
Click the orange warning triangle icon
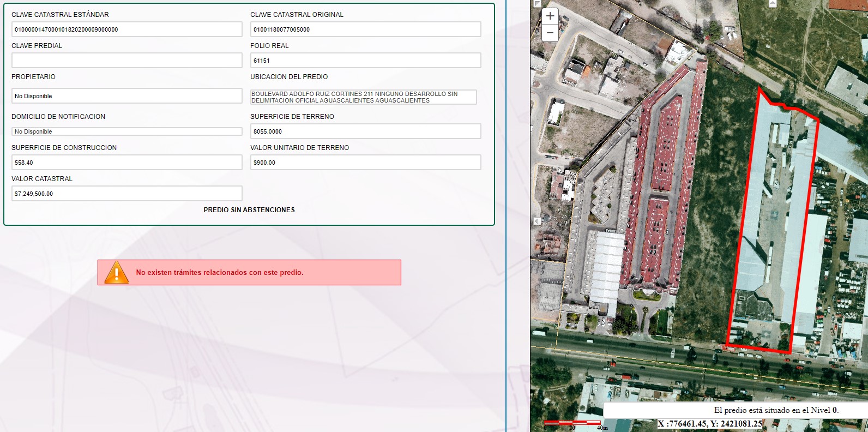(x=116, y=272)
